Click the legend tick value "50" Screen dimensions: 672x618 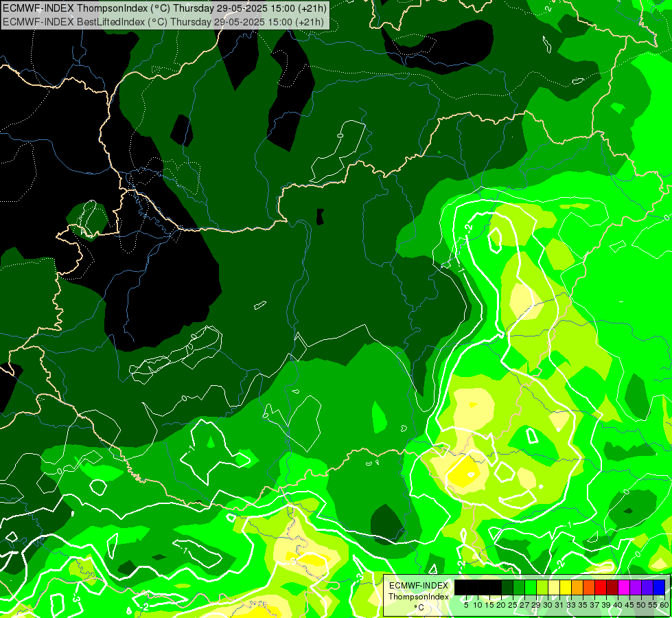(x=642, y=605)
